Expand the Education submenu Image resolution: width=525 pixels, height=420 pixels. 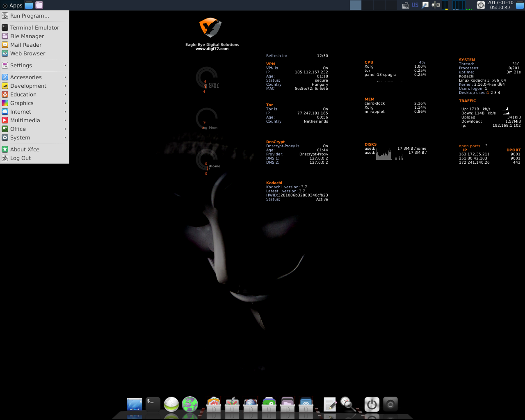pos(34,94)
